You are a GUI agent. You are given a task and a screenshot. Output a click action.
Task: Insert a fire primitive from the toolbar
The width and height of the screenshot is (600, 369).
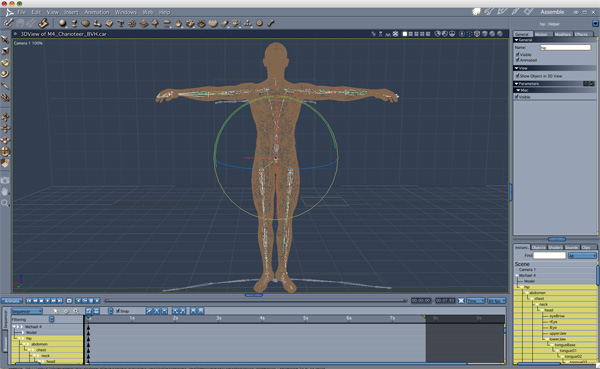tap(178, 23)
